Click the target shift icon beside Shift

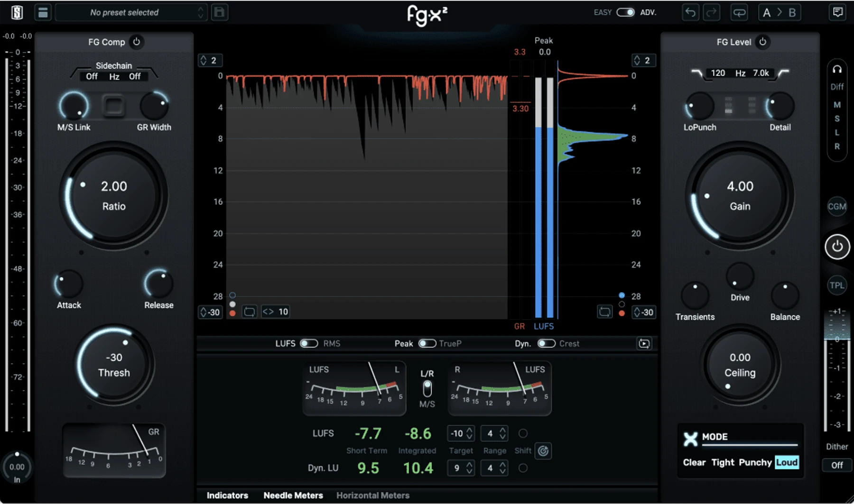(543, 451)
